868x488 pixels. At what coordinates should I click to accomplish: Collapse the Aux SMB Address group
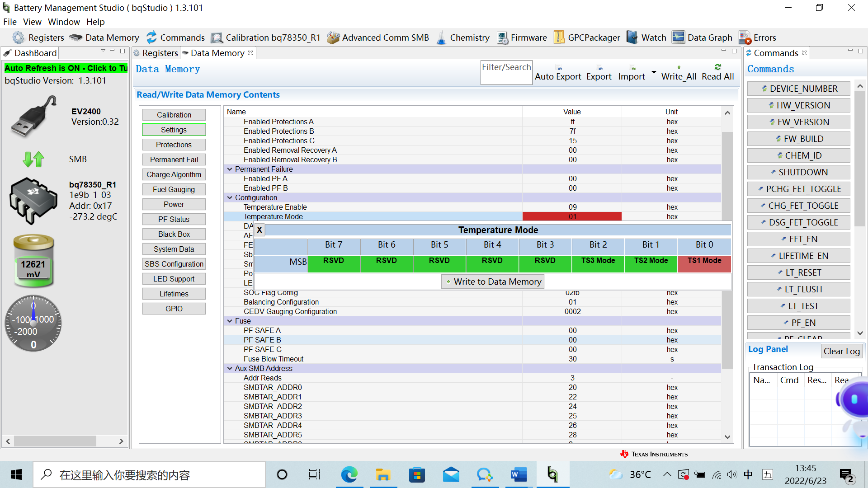tap(230, 368)
